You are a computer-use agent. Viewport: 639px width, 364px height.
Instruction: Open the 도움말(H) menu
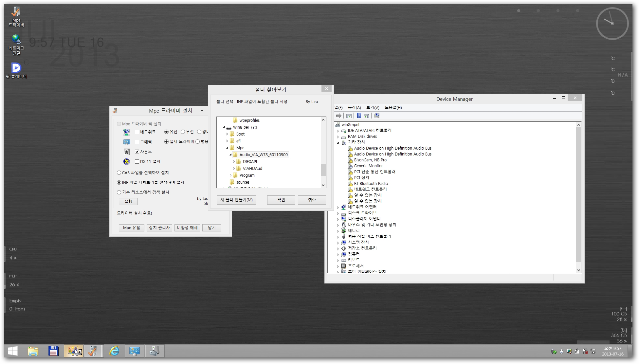(x=393, y=107)
